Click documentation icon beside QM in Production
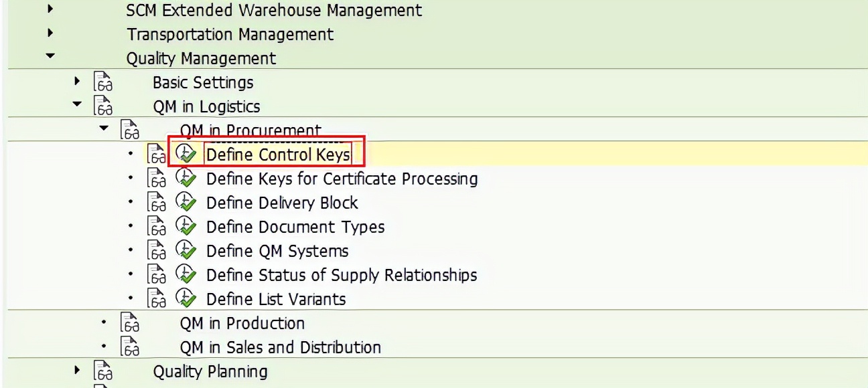The height and width of the screenshot is (388, 868). pos(130,323)
